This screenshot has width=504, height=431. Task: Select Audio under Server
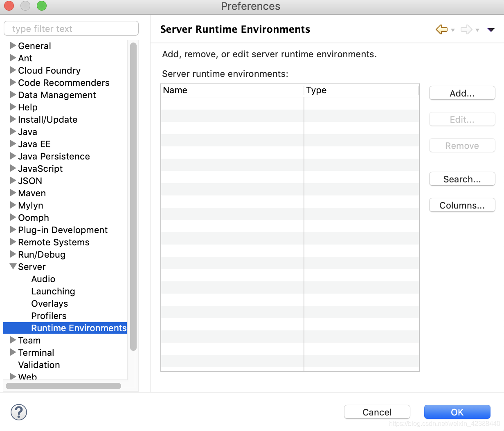(43, 279)
